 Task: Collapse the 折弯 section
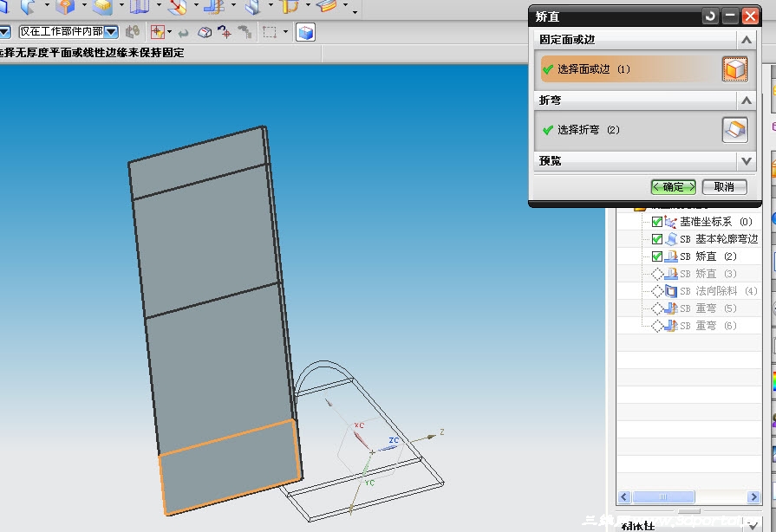(x=747, y=101)
